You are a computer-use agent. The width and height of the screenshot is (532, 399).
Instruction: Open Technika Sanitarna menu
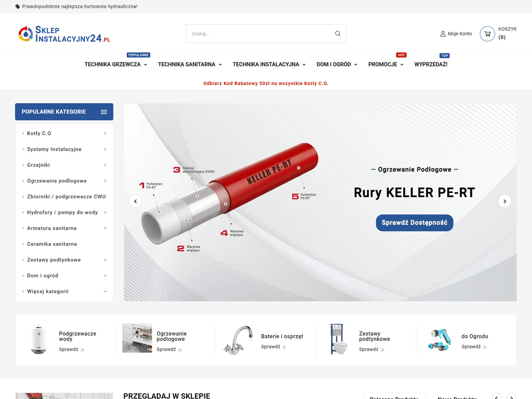click(x=186, y=64)
